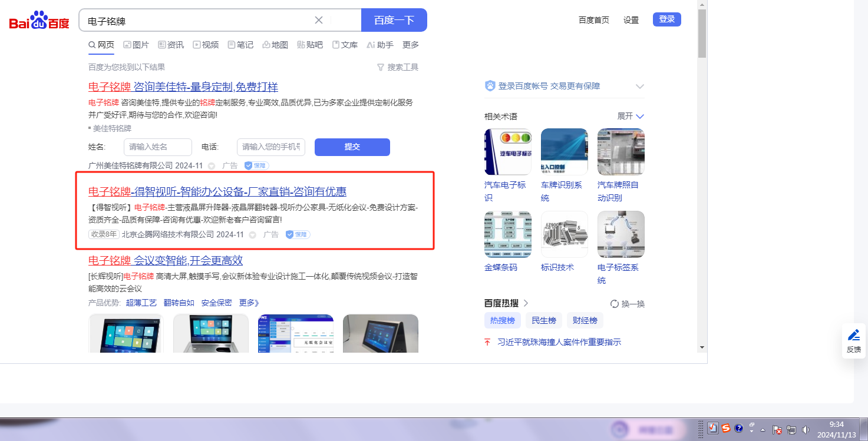This screenshot has height=441, width=868.
Task: Click the 收录8年 badge
Action: click(104, 235)
